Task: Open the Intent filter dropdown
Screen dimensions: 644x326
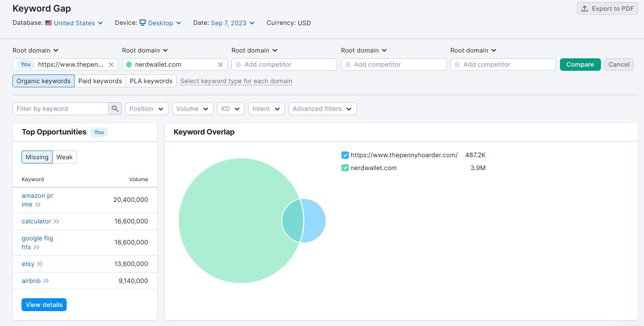Action: click(x=267, y=109)
